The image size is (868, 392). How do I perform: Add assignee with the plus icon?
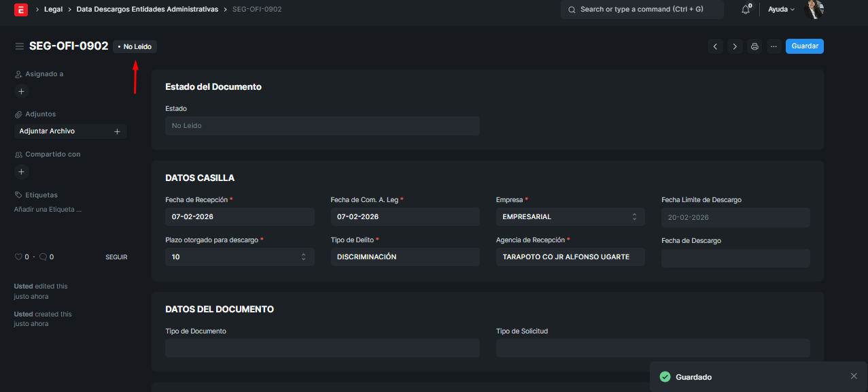(21, 91)
